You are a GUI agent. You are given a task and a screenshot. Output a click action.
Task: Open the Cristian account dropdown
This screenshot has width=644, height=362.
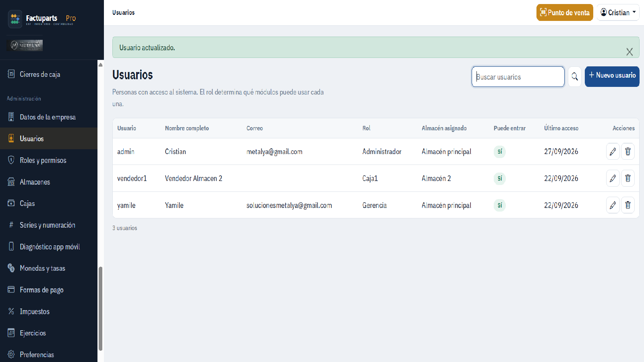coord(618,12)
